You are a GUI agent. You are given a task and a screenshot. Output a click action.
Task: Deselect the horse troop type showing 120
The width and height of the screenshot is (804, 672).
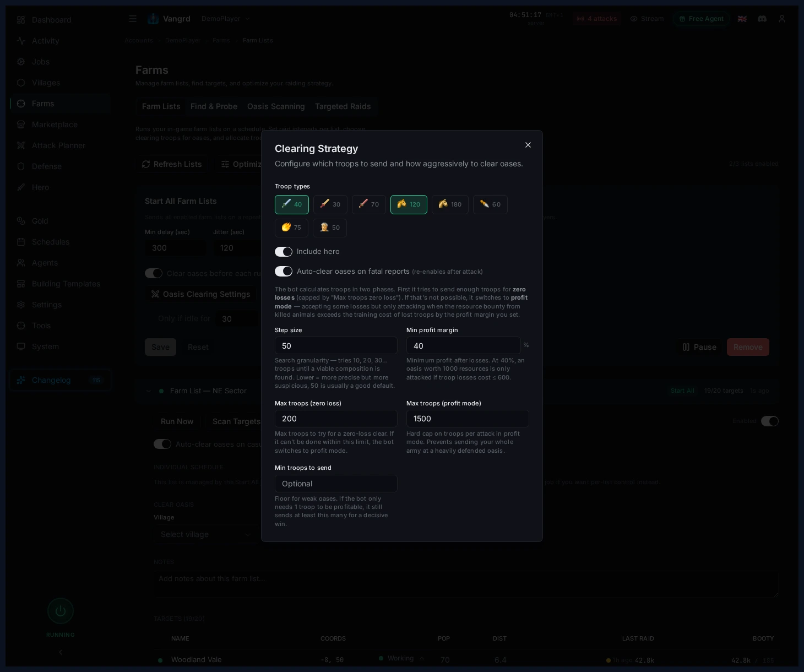[408, 204]
